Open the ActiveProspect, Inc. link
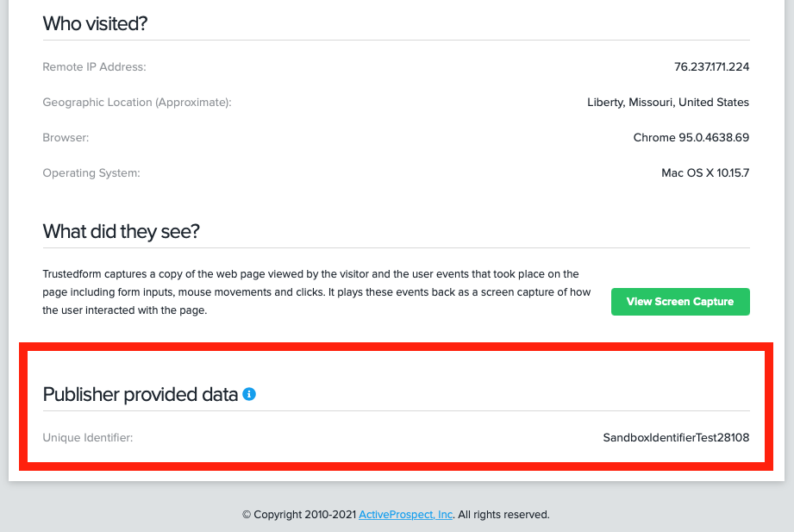The height and width of the screenshot is (532, 794). click(406, 515)
